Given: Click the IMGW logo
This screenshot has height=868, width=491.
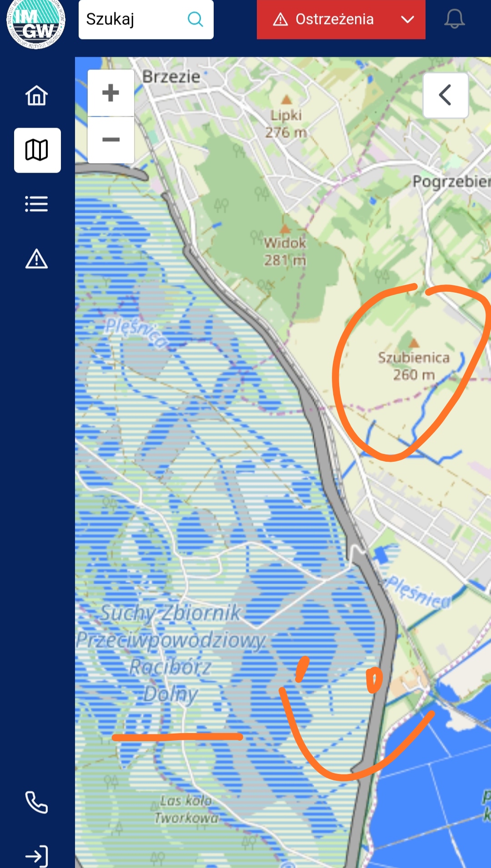Looking at the screenshot, I should 35,23.
